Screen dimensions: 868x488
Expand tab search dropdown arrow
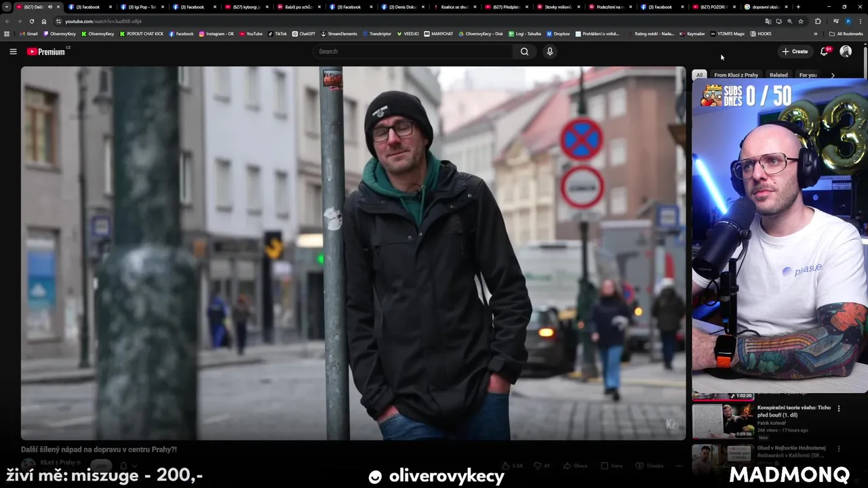coord(7,7)
